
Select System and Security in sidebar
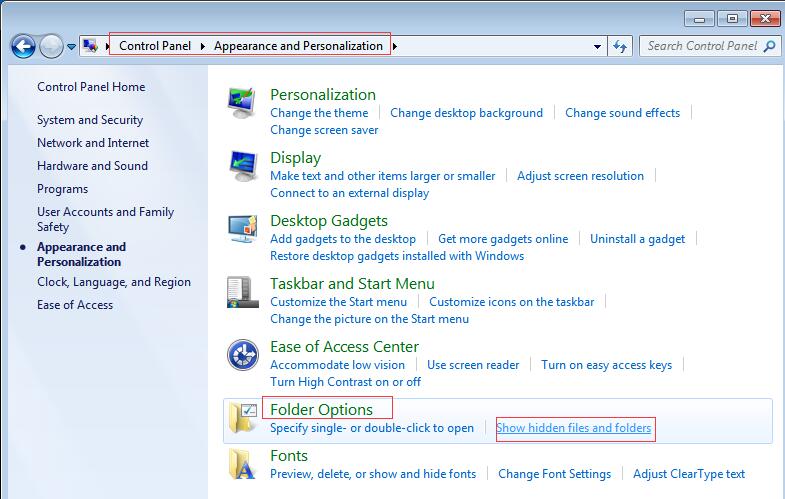pyautogui.click(x=90, y=120)
